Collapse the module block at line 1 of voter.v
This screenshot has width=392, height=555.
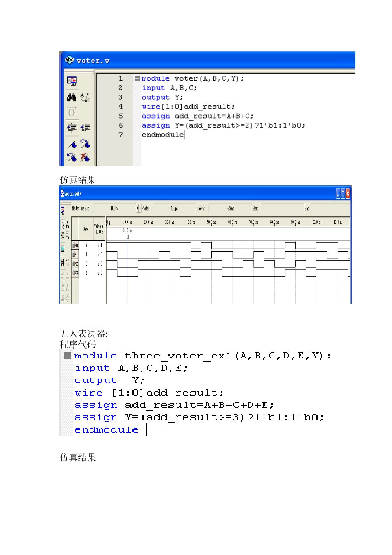(x=137, y=78)
